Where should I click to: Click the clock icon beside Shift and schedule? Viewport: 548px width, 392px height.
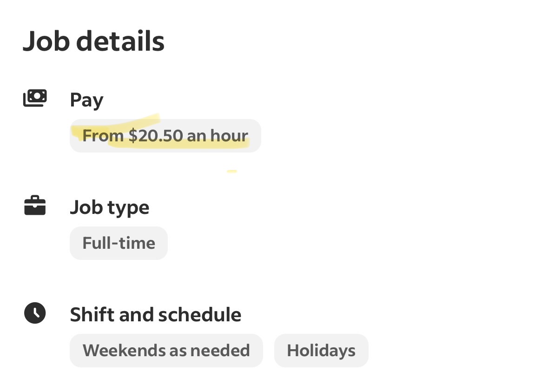coord(35,313)
